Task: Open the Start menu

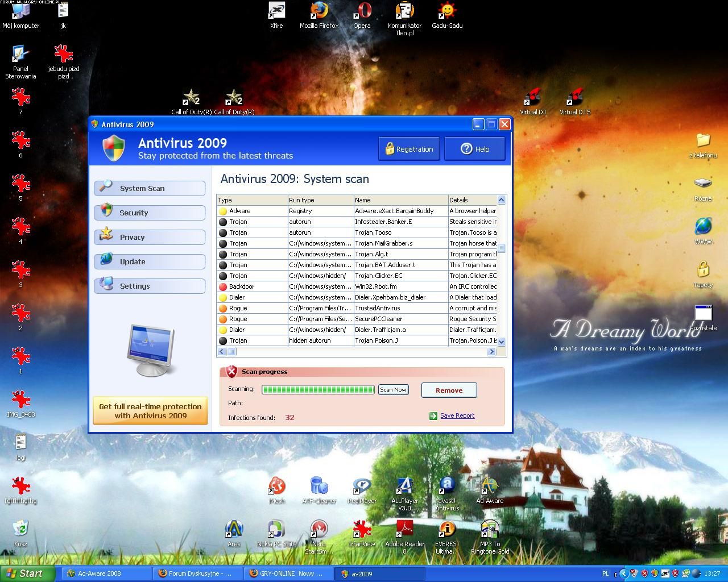Action: pyautogui.click(x=27, y=573)
